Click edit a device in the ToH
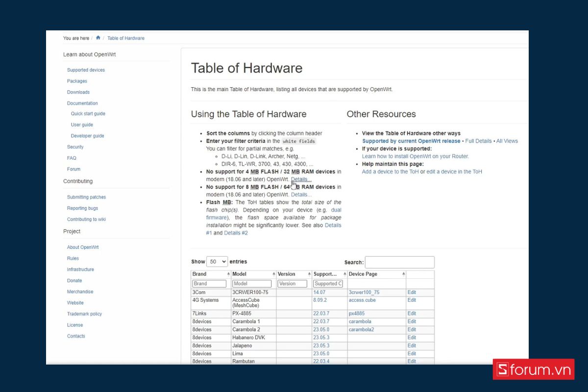This screenshot has height=392, width=588. 454,171
